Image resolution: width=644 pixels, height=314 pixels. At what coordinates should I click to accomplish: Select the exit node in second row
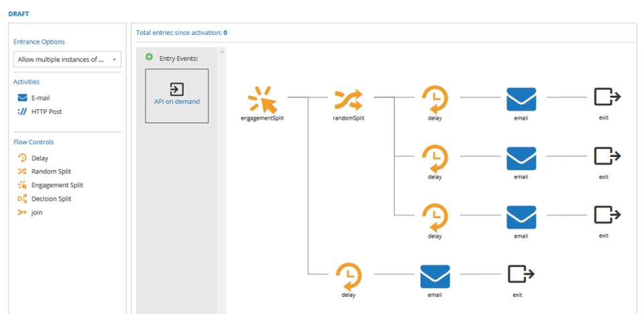(608, 156)
